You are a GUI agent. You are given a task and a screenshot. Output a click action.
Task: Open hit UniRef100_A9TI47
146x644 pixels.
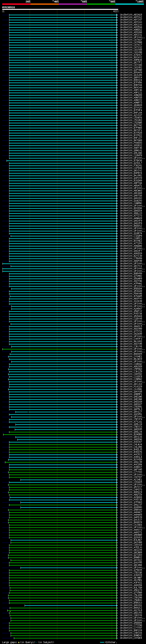pyautogui.click(x=131, y=20)
